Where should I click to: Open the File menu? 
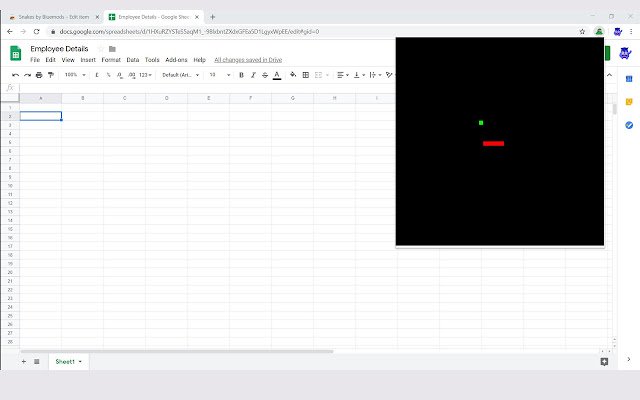[x=35, y=60]
